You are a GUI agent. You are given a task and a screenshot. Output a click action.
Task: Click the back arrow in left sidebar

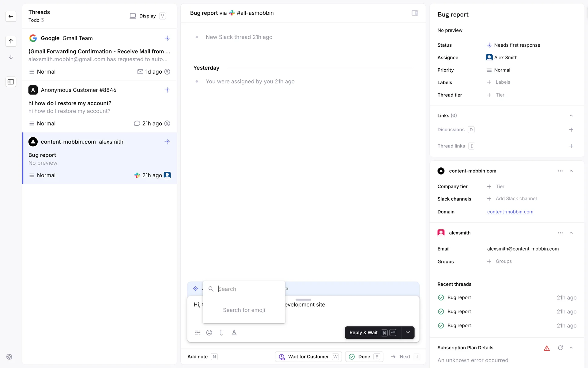click(11, 16)
